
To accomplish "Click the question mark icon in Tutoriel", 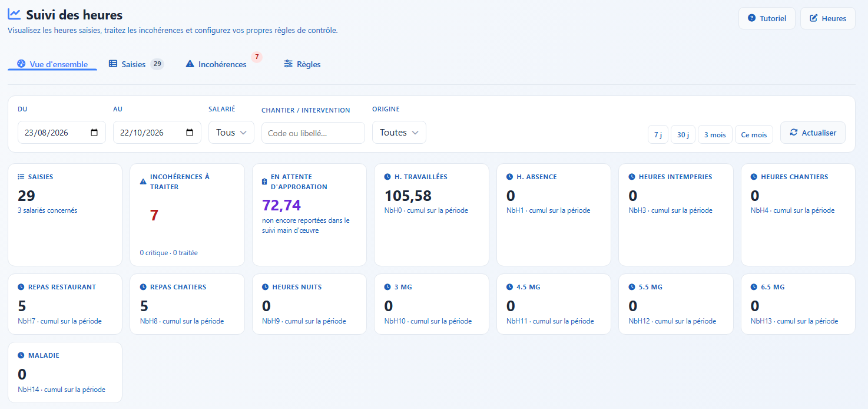I will pos(751,18).
